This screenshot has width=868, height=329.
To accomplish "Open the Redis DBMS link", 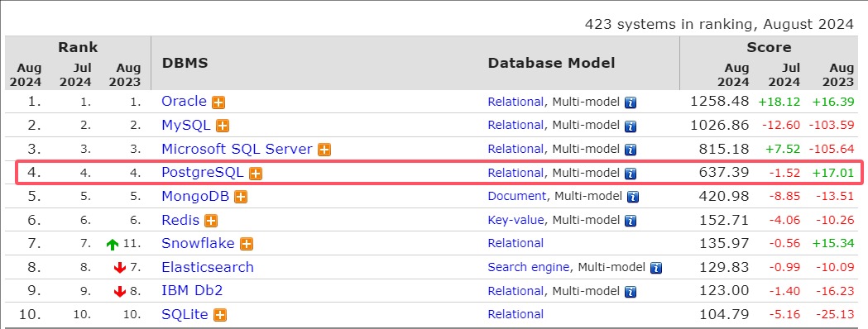I will click(180, 220).
